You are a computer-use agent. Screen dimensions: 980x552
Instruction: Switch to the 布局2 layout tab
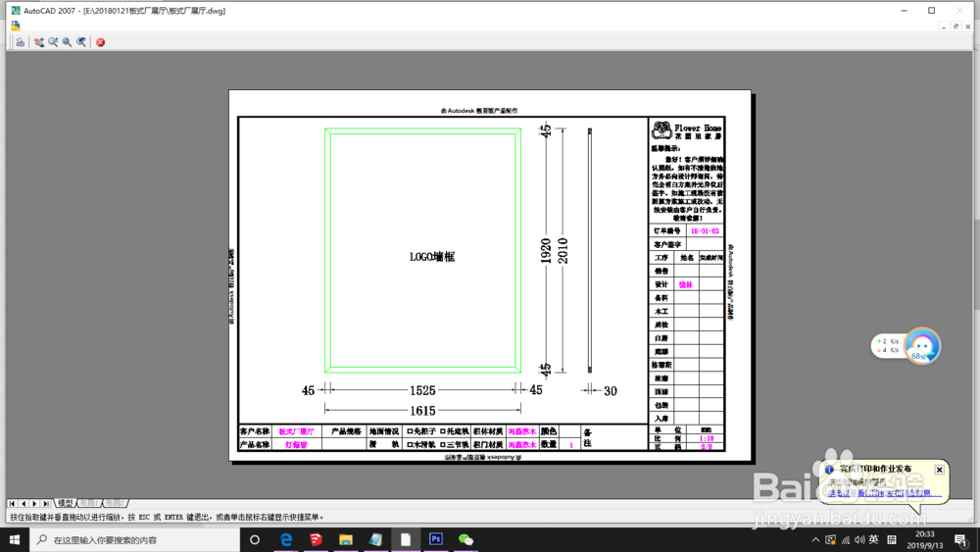115,503
